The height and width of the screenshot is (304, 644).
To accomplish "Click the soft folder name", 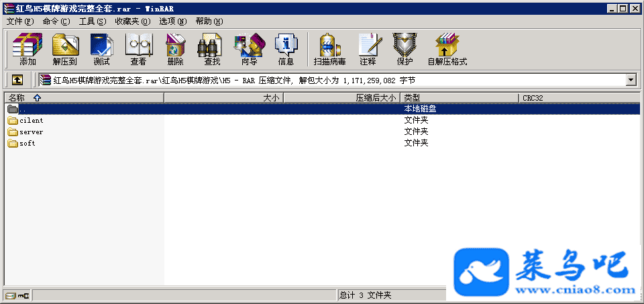I will 28,144.
